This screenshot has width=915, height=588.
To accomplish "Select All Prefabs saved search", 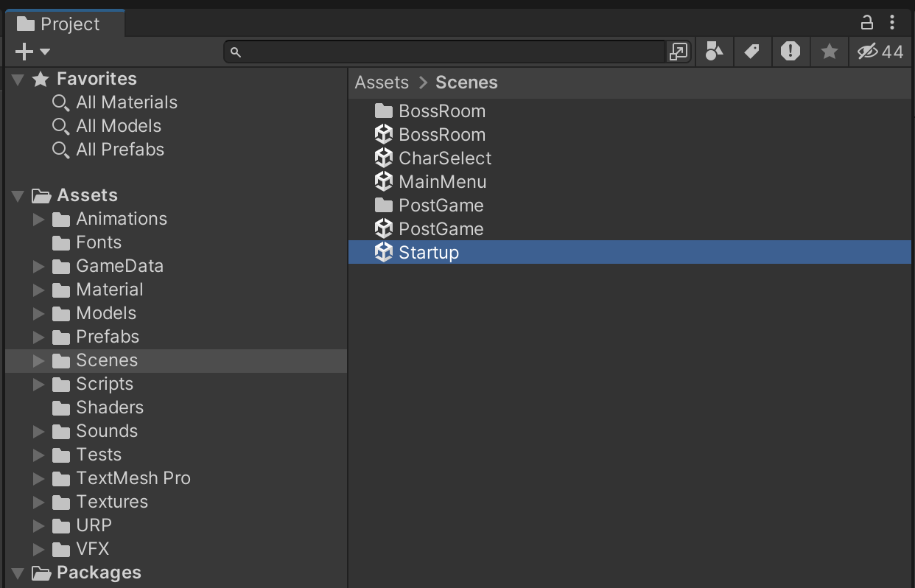I will pos(119,150).
